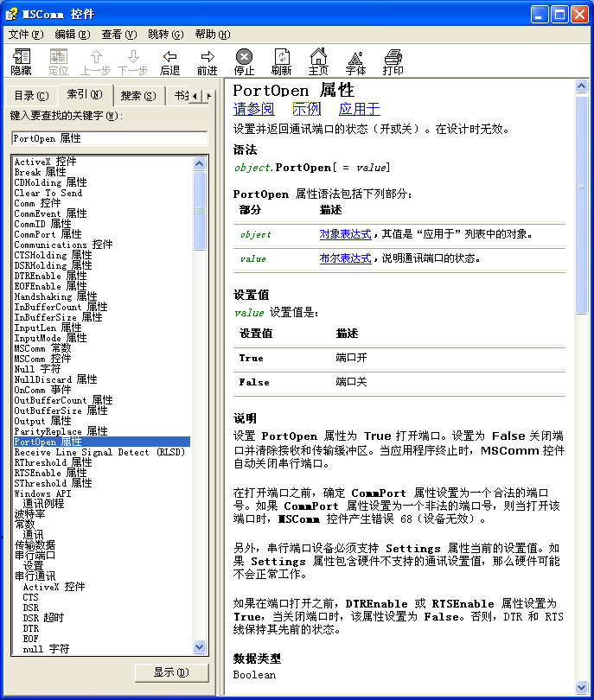Open the 编辑(E) menu

pyautogui.click(x=73, y=35)
